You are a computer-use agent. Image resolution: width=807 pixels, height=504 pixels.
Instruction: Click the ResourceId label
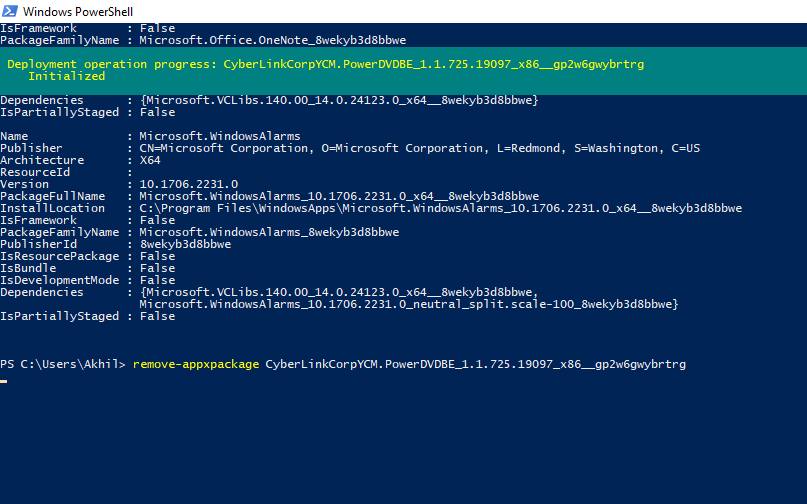(x=35, y=172)
